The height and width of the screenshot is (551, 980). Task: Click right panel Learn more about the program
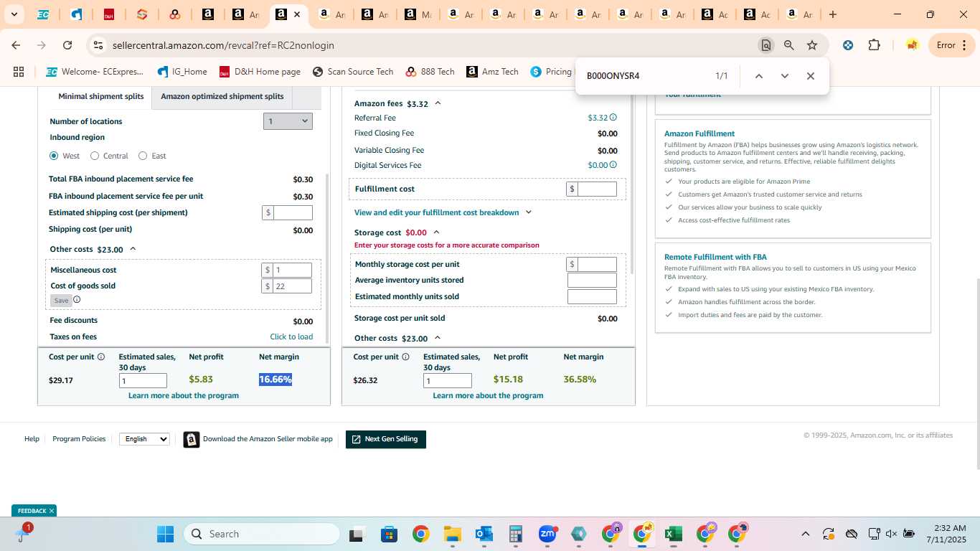[488, 395]
